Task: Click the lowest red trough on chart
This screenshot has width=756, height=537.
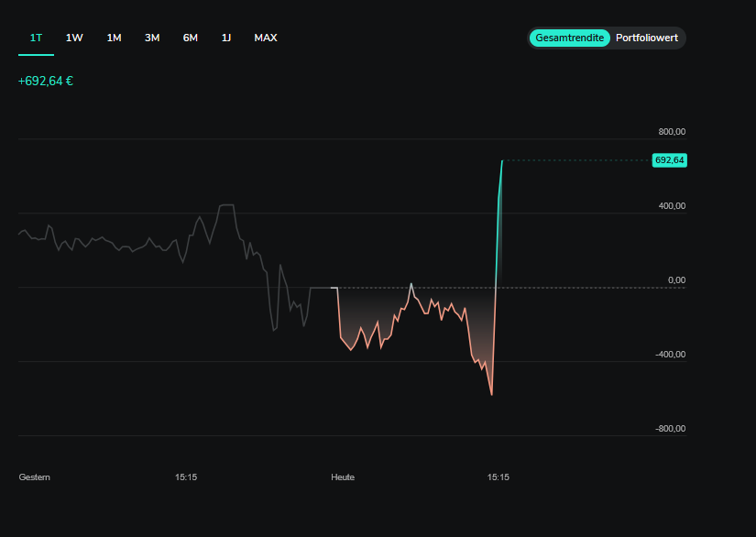Action: pos(491,394)
